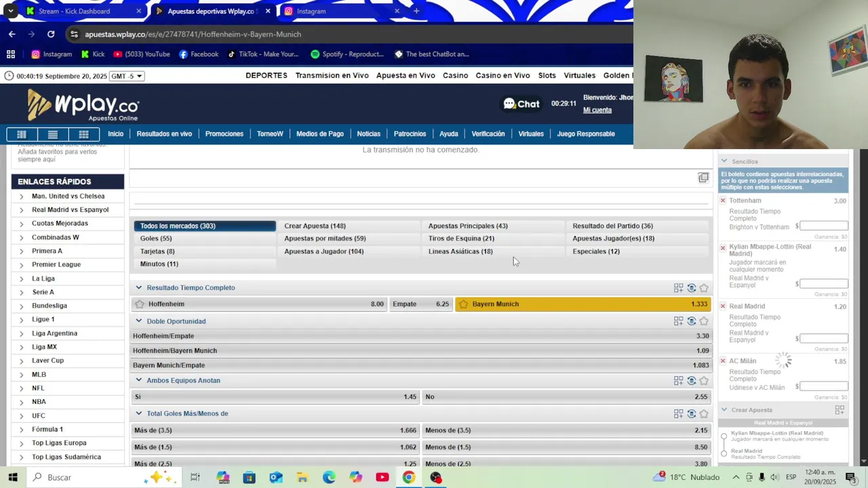Open Promociones in navigation bar
The width and height of the screenshot is (868, 488).
(x=224, y=134)
